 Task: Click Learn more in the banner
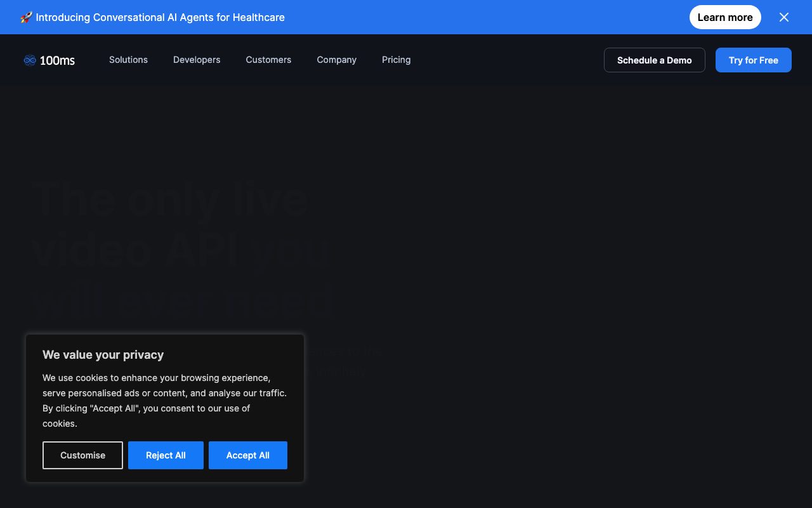tap(725, 17)
